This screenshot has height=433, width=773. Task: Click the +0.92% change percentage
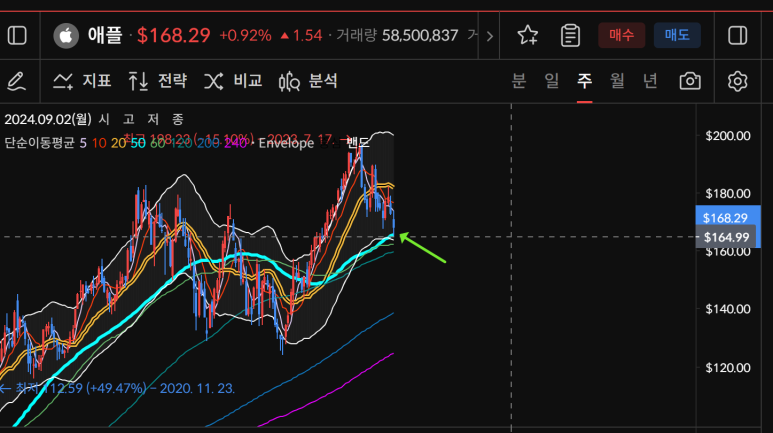[245, 36]
